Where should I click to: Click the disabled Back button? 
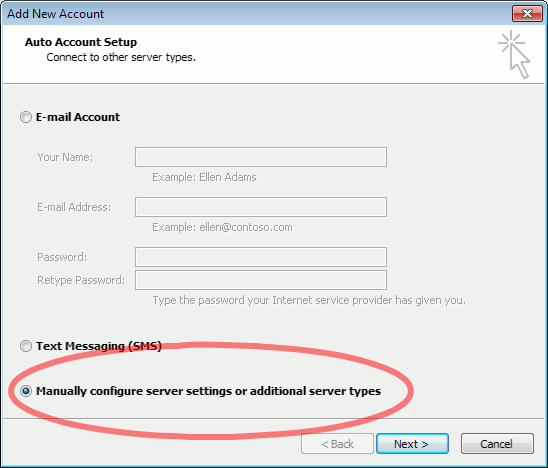(337, 444)
